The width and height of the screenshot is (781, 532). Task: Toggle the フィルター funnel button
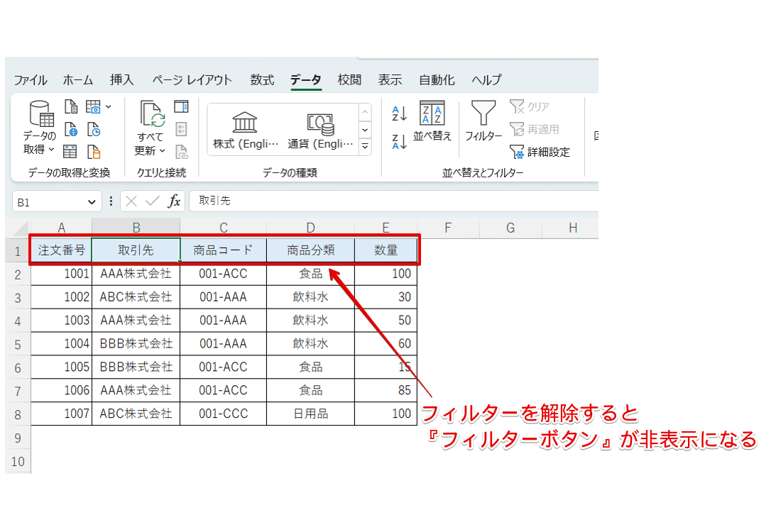point(483,121)
